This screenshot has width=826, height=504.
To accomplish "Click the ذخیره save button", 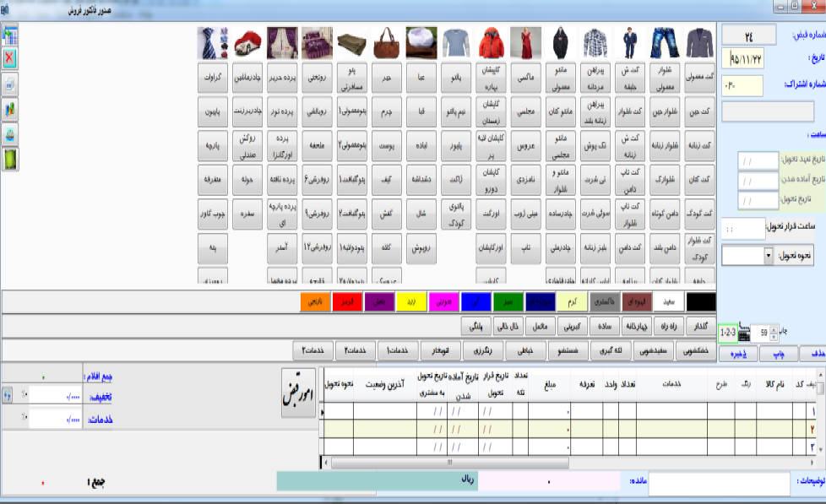I will tap(740, 355).
